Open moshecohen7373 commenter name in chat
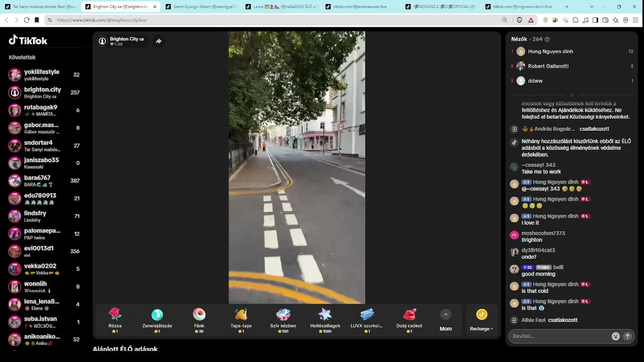 point(543,233)
